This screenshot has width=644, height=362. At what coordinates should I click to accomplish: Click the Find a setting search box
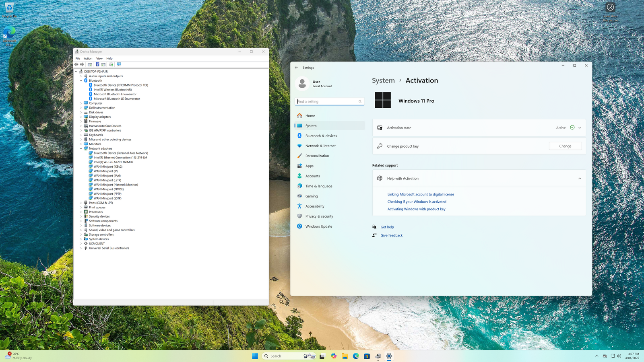[330, 101]
